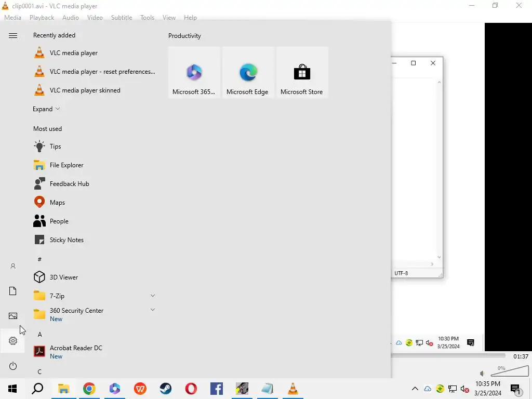Click the hamburger menu at top of Start
The width and height of the screenshot is (532, 399).
(13, 36)
